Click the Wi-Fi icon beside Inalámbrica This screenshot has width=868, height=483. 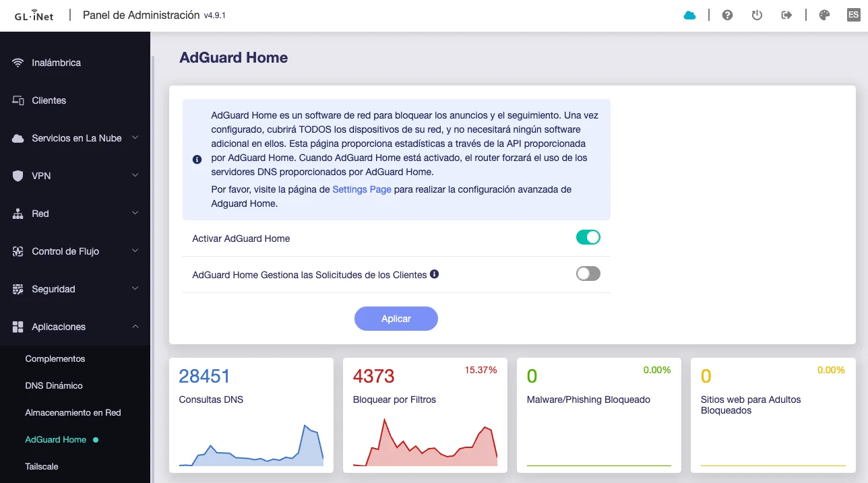click(x=18, y=63)
